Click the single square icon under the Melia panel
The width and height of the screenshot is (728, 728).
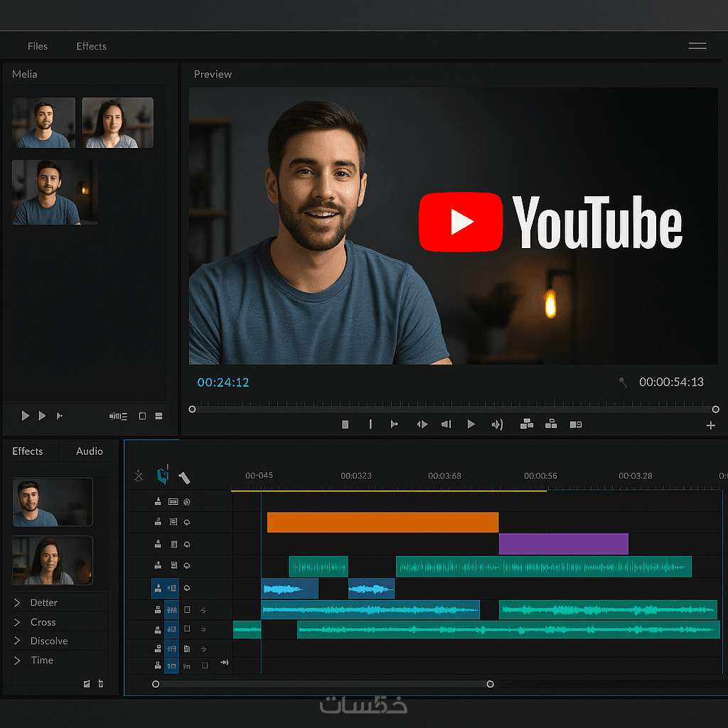(142, 416)
